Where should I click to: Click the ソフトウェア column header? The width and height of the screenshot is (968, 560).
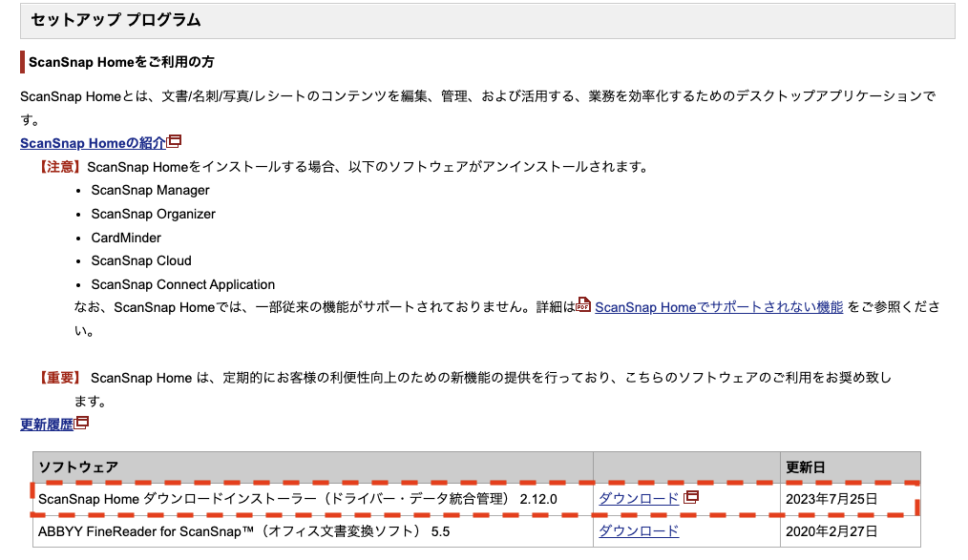(313, 467)
